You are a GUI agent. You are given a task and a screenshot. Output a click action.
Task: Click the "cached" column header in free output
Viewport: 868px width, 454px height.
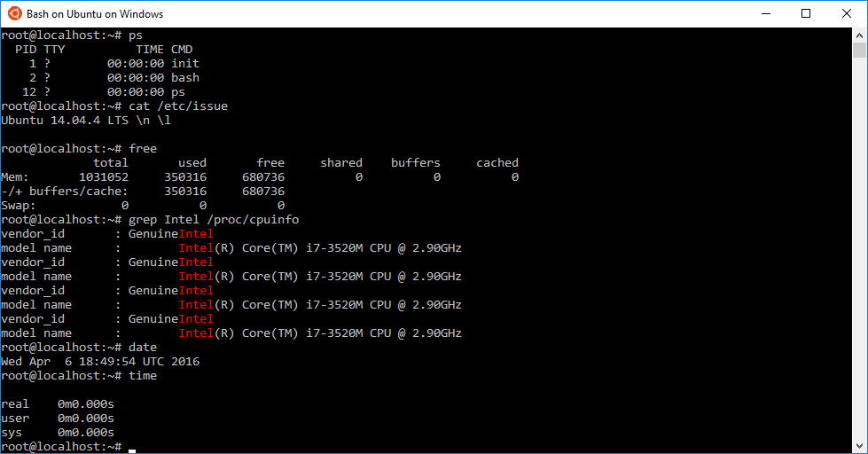click(497, 163)
